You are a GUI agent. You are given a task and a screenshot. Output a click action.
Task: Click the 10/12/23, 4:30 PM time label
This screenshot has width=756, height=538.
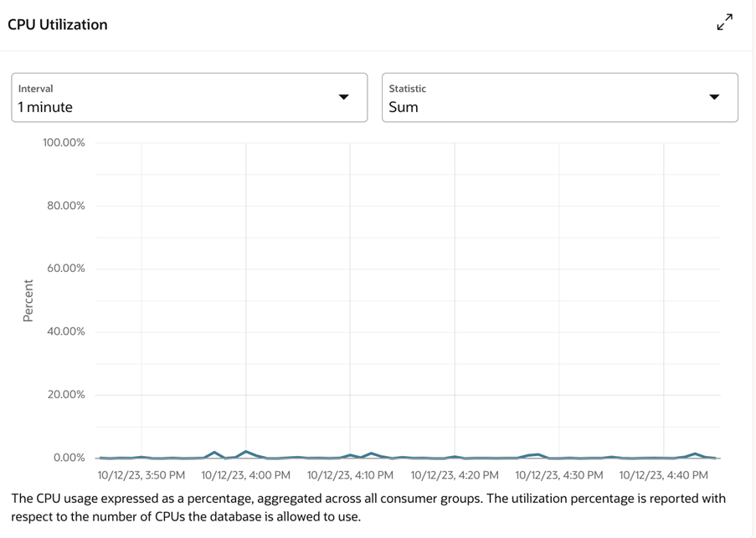click(559, 475)
